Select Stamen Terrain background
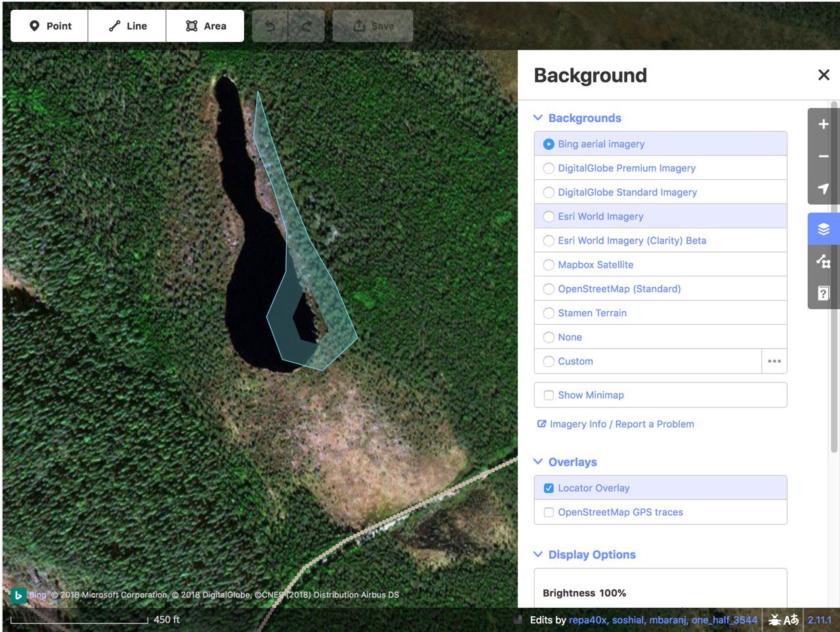This screenshot has height=632, width=840. 660,313
